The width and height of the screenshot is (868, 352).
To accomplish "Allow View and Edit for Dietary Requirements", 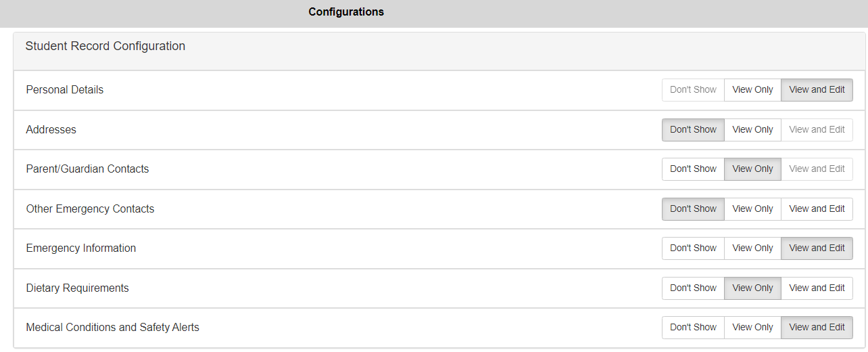I will coord(817,288).
